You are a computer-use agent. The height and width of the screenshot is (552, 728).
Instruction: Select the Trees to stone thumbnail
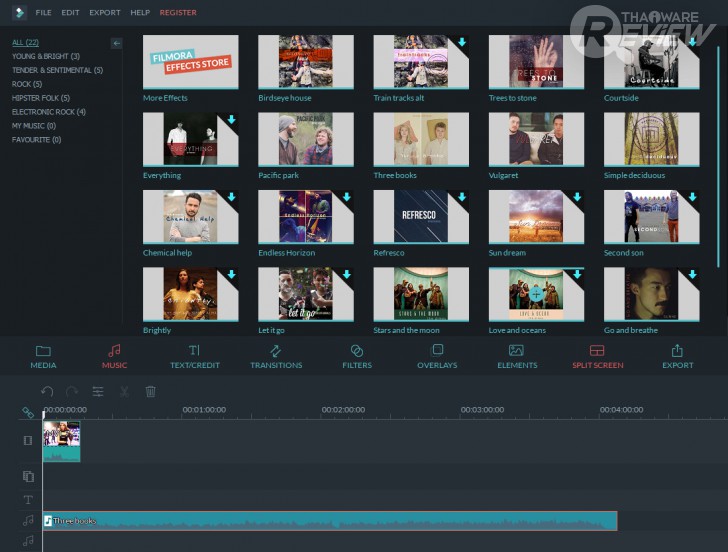tap(536, 61)
